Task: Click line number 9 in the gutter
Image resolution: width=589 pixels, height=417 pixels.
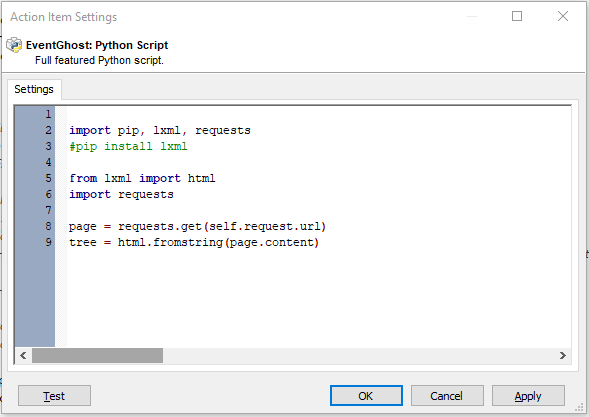Action: (x=48, y=242)
